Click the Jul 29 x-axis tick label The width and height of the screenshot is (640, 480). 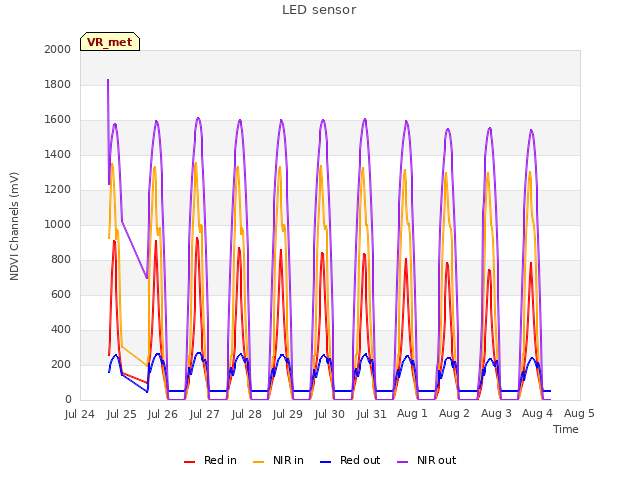tap(287, 414)
